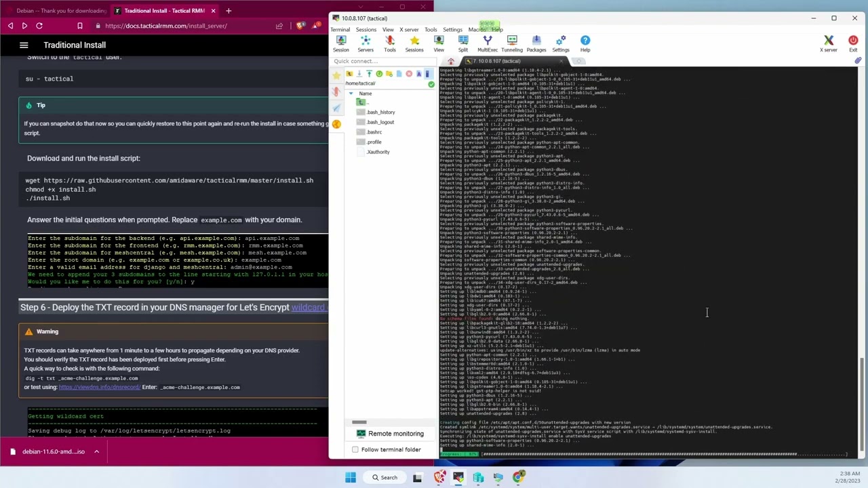The image size is (868, 488).
Task: Click the /home/tactical/ path field
Action: (x=385, y=83)
